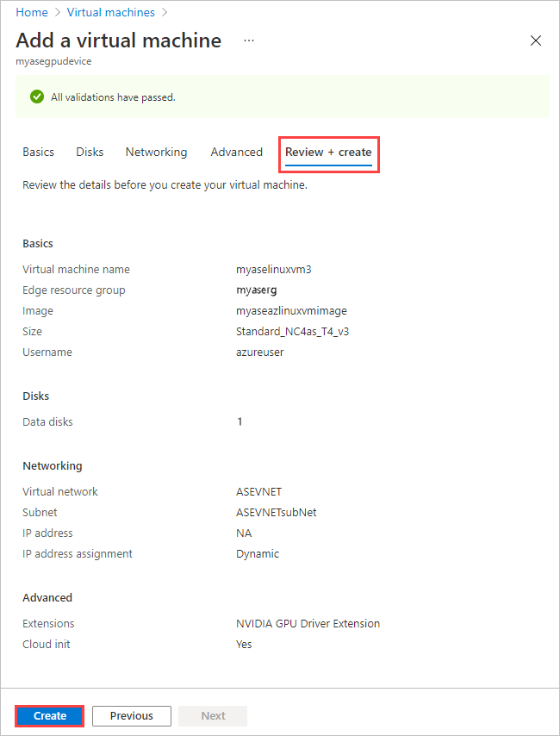Open Virtual machines from breadcrumb
The image size is (560, 736).
pos(110,12)
